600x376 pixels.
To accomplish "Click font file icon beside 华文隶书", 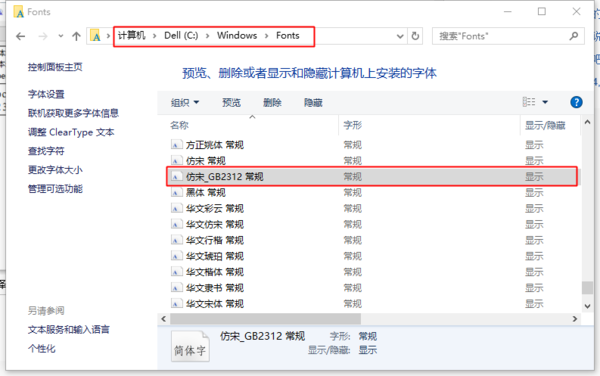I will coord(176,288).
